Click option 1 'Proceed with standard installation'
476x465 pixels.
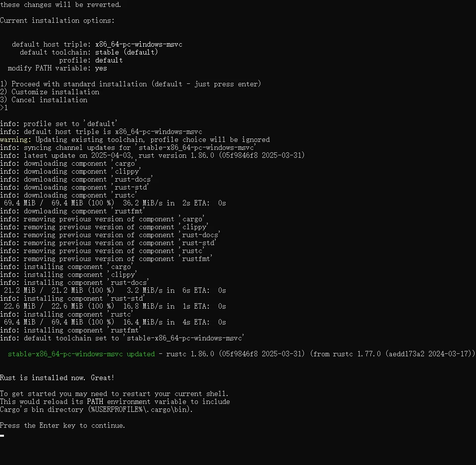130,84
